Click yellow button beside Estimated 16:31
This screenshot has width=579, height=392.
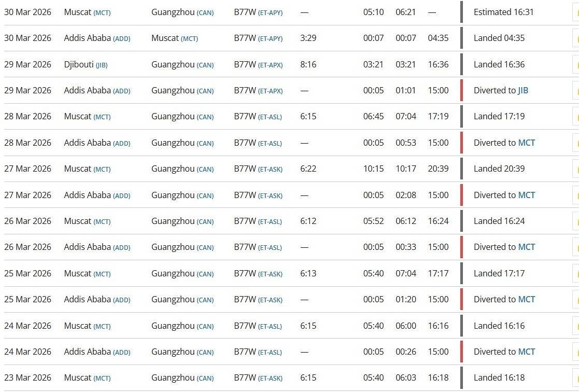576,12
